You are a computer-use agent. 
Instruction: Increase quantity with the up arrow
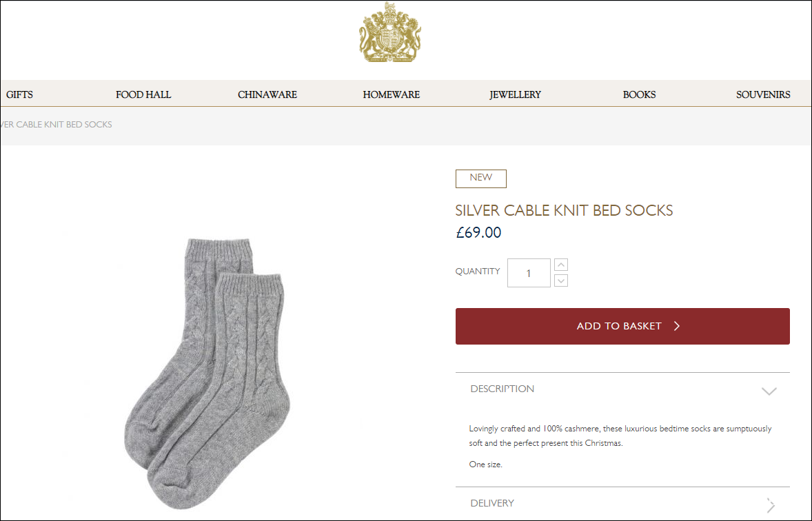(561, 265)
